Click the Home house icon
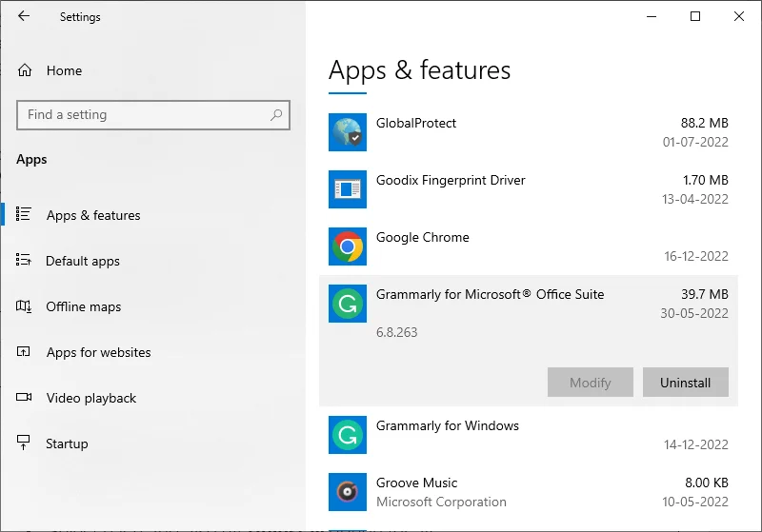This screenshot has width=762, height=532. [25, 70]
